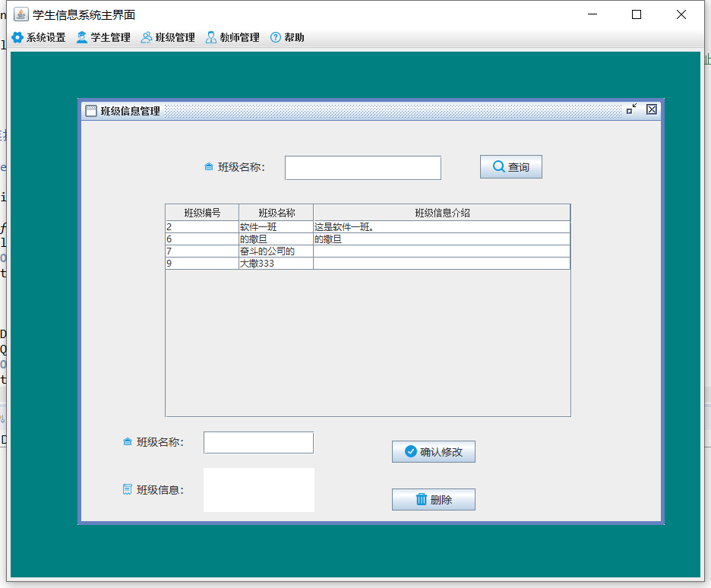Click the magnifier icon on the 查询 button
The image size is (711, 588).
498,166
